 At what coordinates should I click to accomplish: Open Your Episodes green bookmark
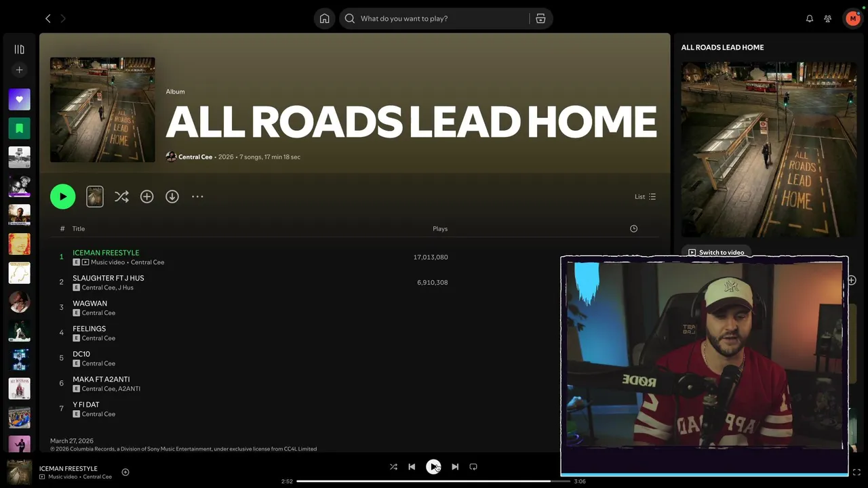click(19, 128)
